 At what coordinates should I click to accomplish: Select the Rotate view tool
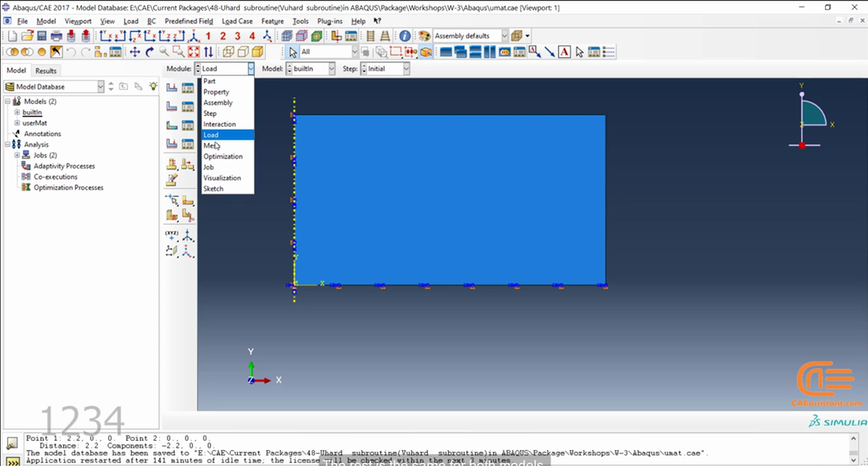point(149,52)
